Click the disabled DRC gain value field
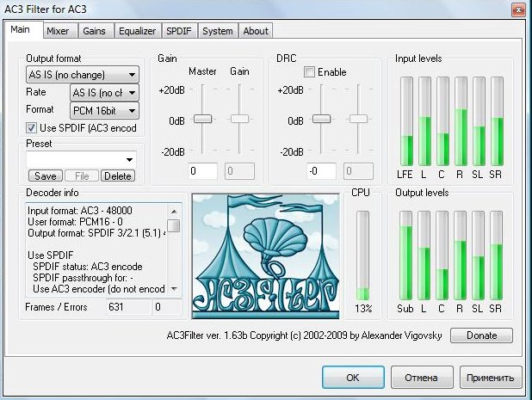 (358, 171)
